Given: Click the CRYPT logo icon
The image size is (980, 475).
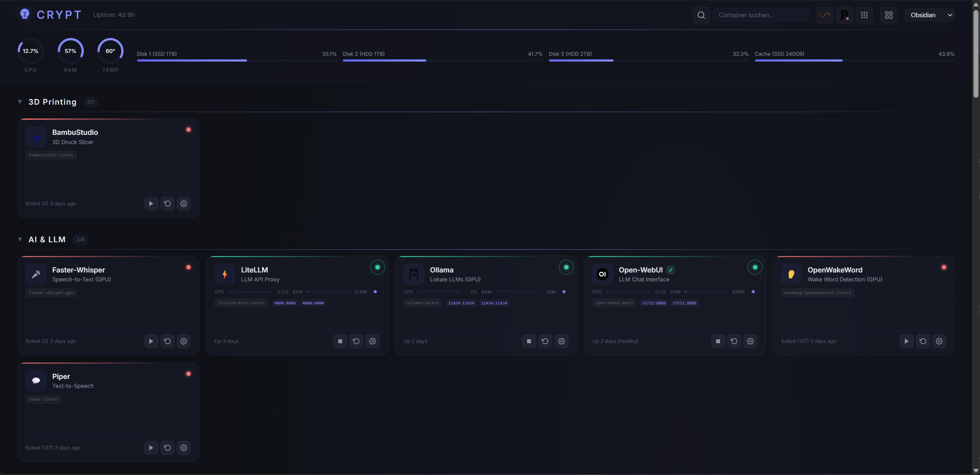Looking at the screenshot, I should [25, 14].
